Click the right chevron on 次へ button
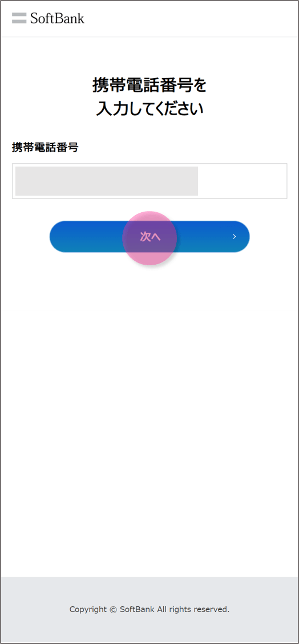299x644 pixels. coord(234,237)
